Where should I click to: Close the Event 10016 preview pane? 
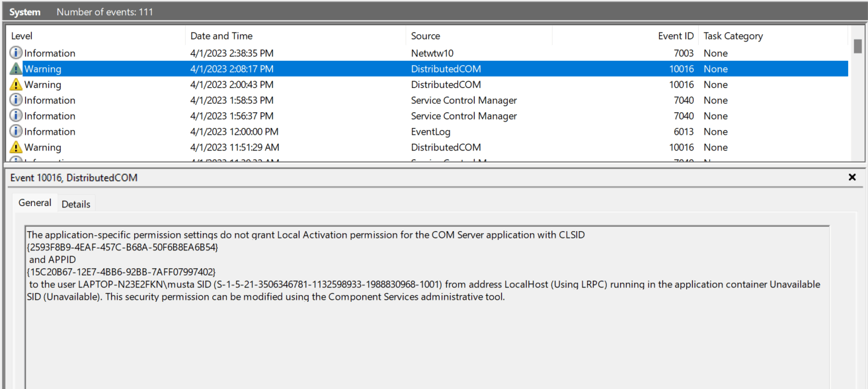coord(852,178)
